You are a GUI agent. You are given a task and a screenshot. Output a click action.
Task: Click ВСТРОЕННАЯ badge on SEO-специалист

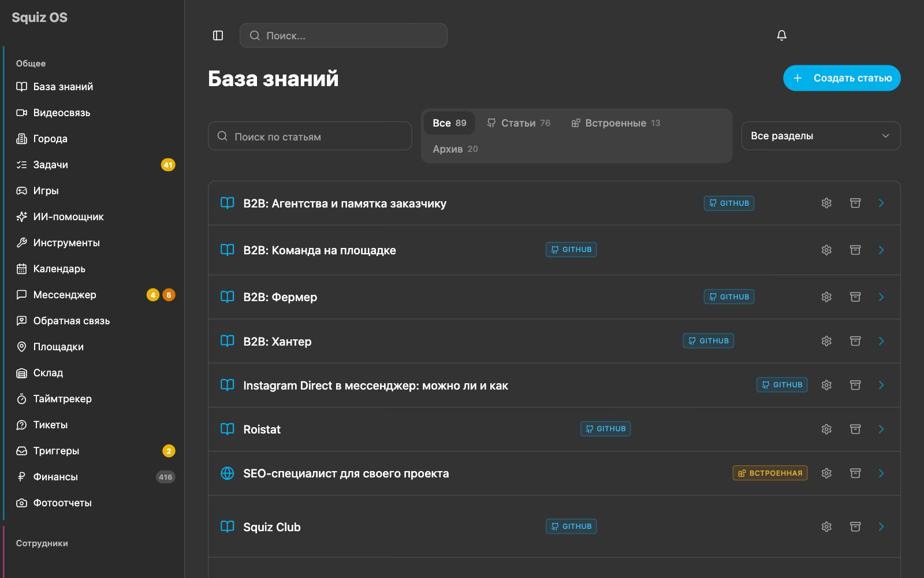pyautogui.click(x=770, y=473)
